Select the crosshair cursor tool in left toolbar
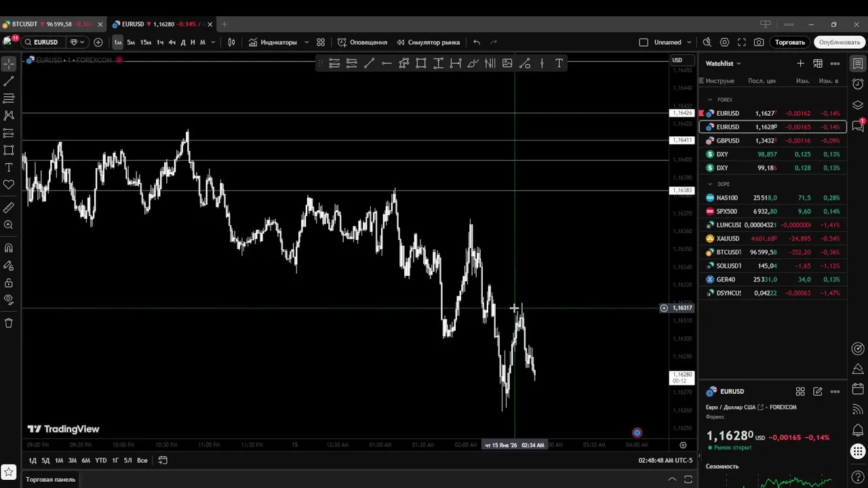Image resolution: width=868 pixels, height=488 pixels. [9, 64]
